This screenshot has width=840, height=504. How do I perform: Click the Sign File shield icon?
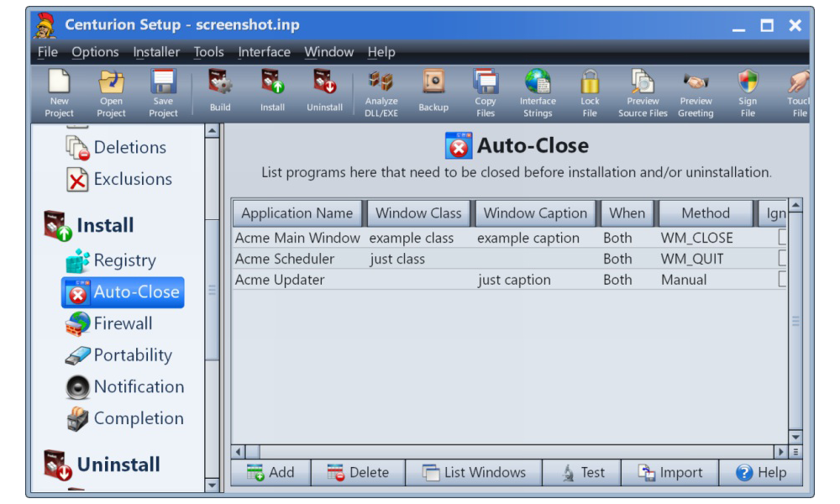click(x=748, y=92)
